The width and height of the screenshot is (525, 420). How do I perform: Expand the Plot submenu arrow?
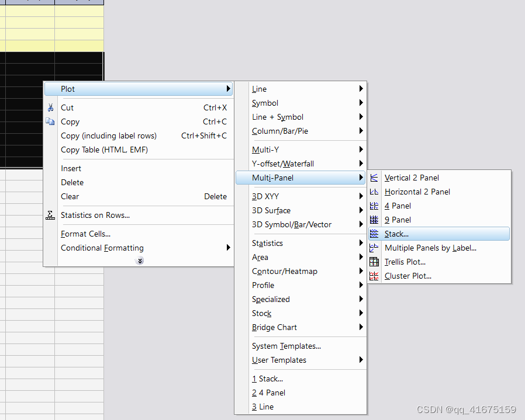pyautogui.click(x=228, y=89)
